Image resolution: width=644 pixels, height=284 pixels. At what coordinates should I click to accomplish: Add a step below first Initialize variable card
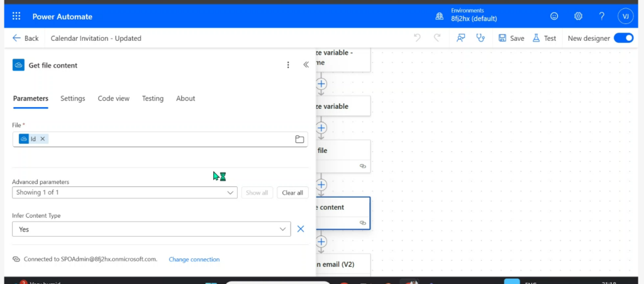tap(321, 84)
